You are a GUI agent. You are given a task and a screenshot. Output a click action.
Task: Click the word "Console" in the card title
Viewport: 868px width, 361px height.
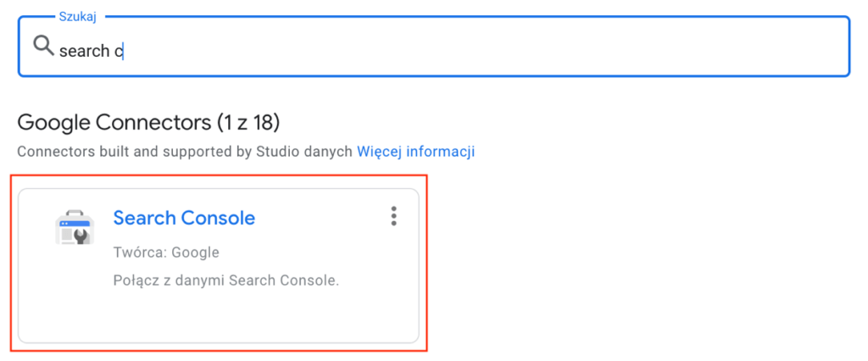[x=218, y=218]
